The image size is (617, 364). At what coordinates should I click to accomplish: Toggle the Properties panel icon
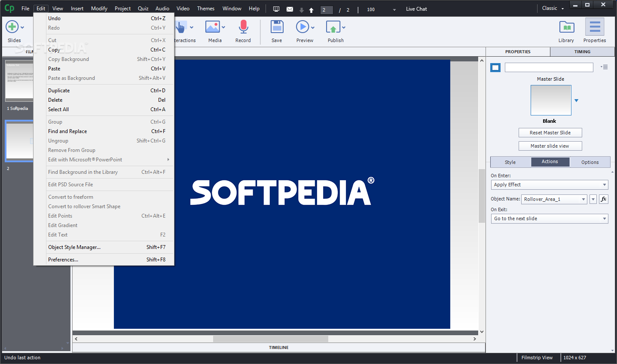click(x=595, y=27)
